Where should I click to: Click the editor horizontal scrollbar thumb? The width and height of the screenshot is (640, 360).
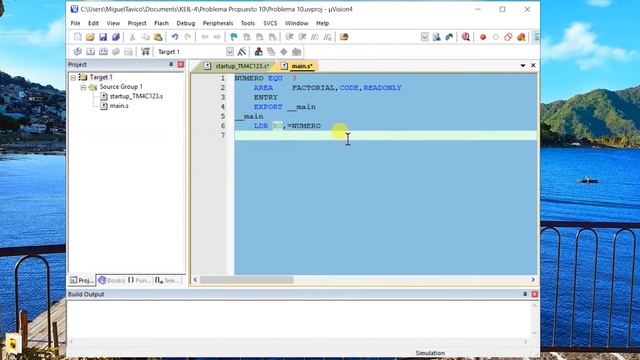point(247,280)
